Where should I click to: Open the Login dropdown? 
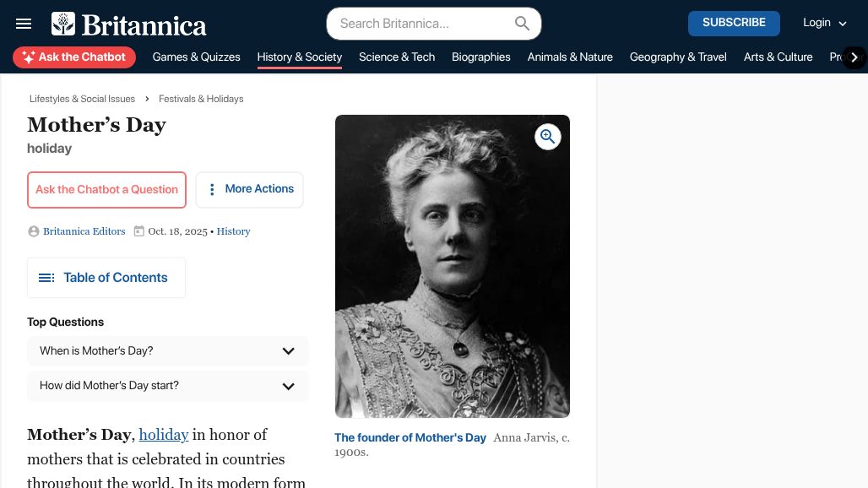[x=824, y=23]
